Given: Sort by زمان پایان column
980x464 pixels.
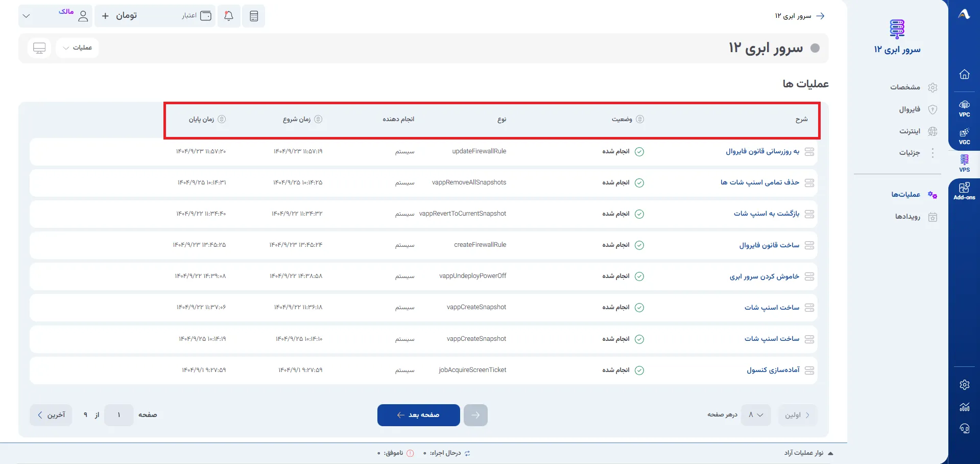Looking at the screenshot, I should (207, 119).
